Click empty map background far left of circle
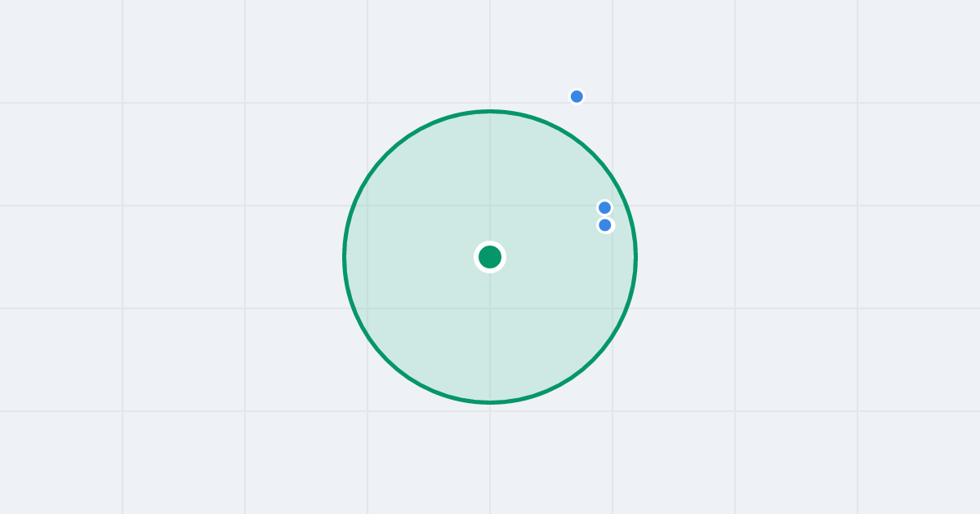This screenshot has height=514, width=980. [163, 257]
